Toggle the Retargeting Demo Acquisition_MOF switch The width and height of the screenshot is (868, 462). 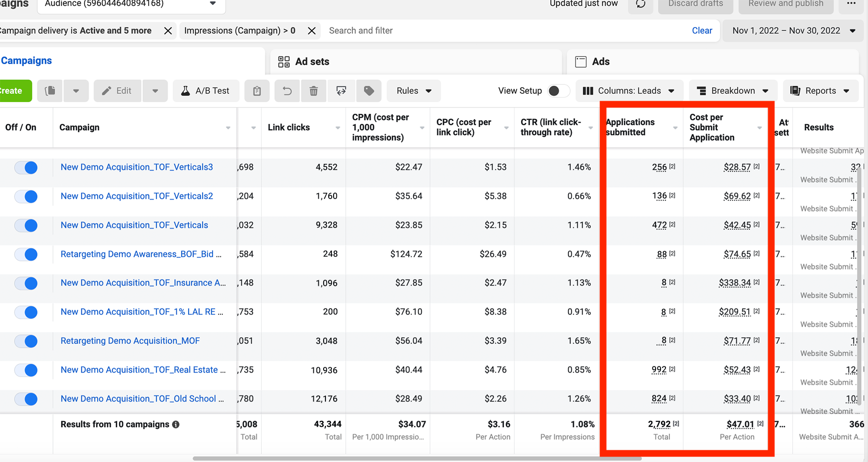(26, 341)
